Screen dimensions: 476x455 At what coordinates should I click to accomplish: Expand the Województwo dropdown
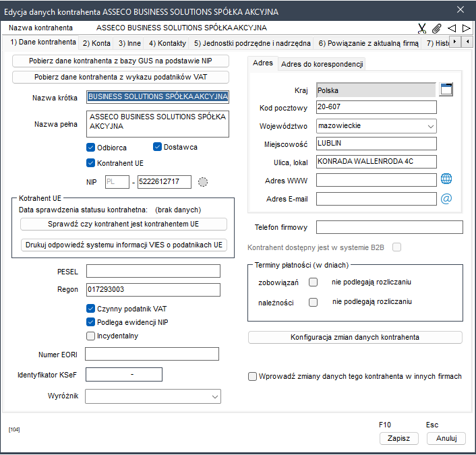point(430,126)
